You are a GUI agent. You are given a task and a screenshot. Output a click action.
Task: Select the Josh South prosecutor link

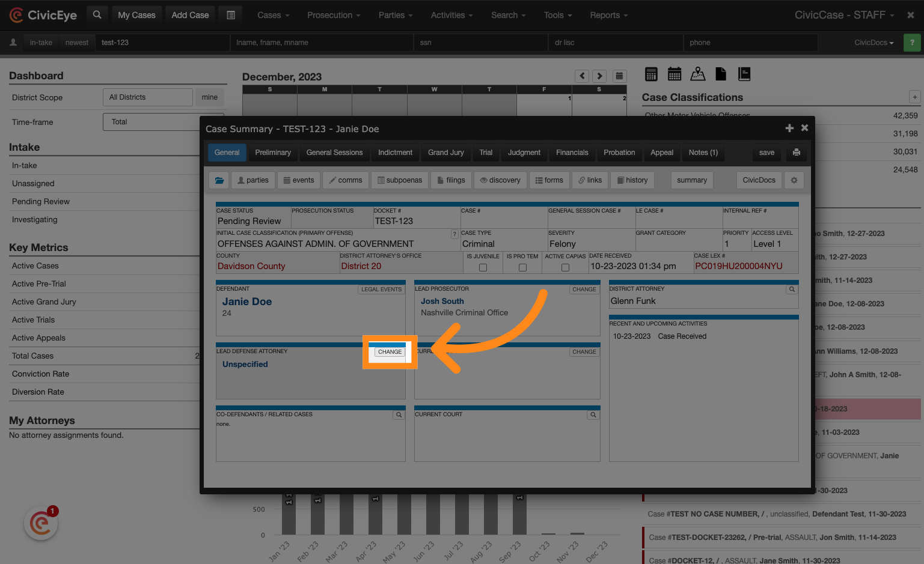click(442, 302)
